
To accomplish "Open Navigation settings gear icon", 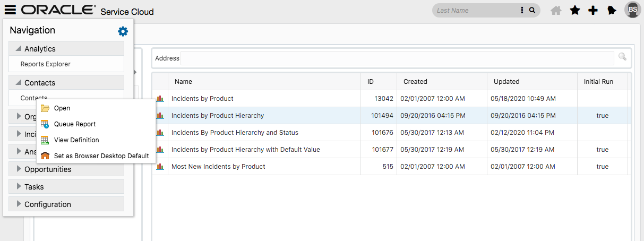I will (x=123, y=31).
